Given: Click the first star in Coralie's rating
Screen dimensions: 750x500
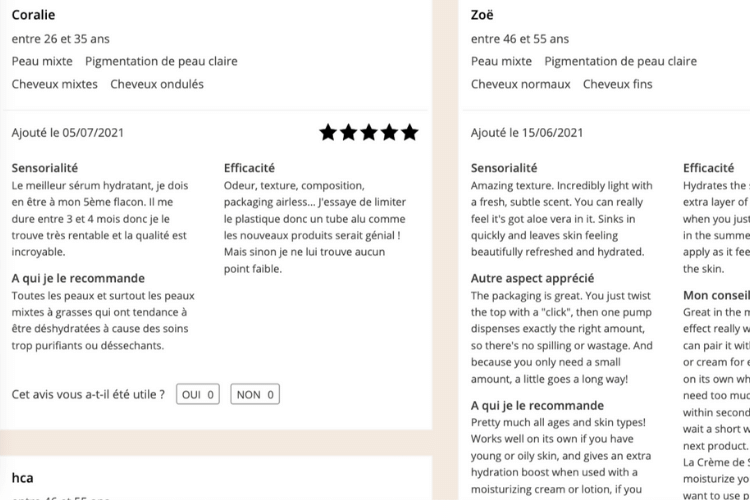Looking at the screenshot, I should click(328, 133).
